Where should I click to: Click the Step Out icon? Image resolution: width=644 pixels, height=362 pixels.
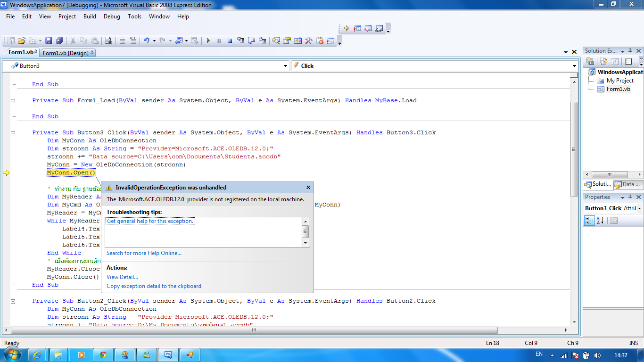263,41
